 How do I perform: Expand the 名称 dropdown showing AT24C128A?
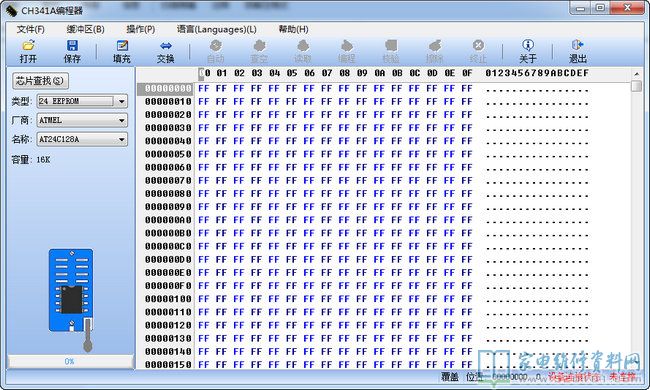pos(121,139)
